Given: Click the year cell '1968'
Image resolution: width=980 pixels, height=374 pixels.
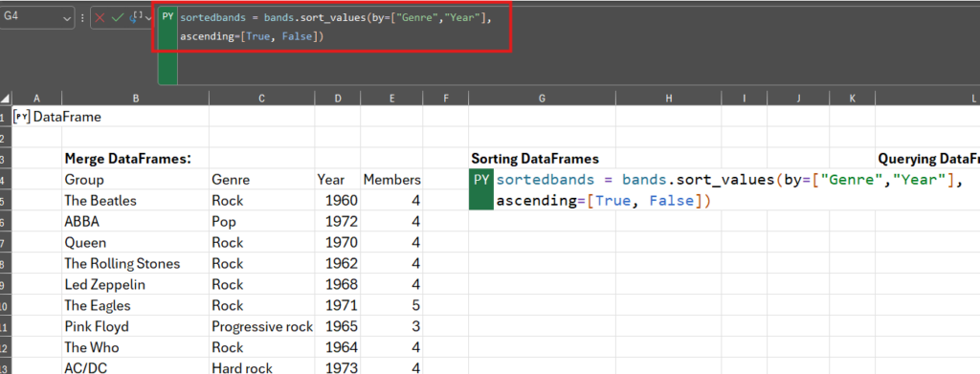Looking at the screenshot, I should 338,285.
